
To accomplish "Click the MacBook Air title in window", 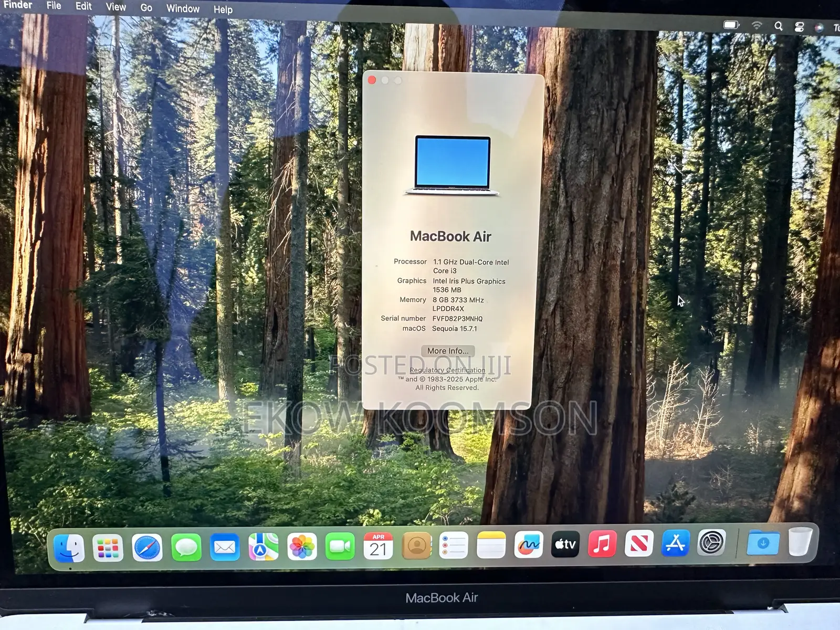I will point(450,236).
